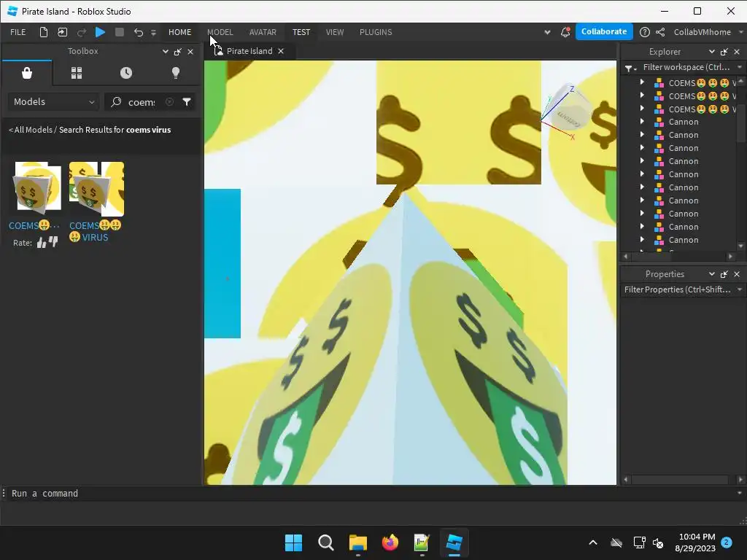
Task: Select the first COEMS model thumbnail
Action: [x=36, y=188]
